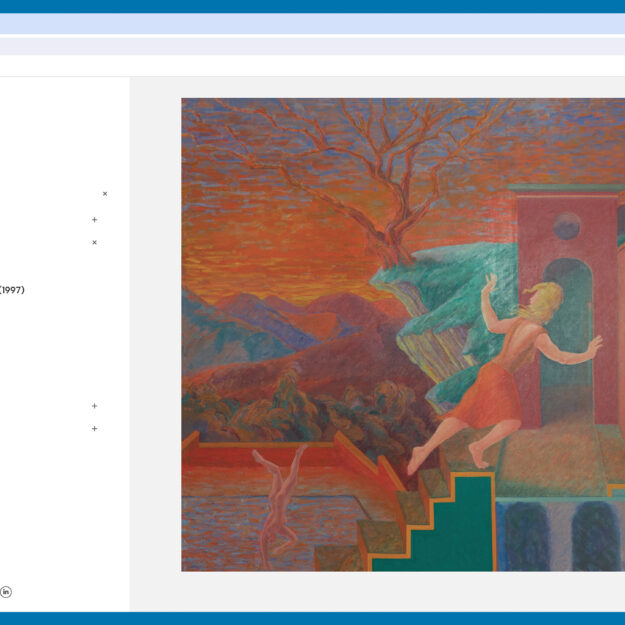Click the arched doorway of the pink tower
625x625 pixels.
[x=567, y=330]
